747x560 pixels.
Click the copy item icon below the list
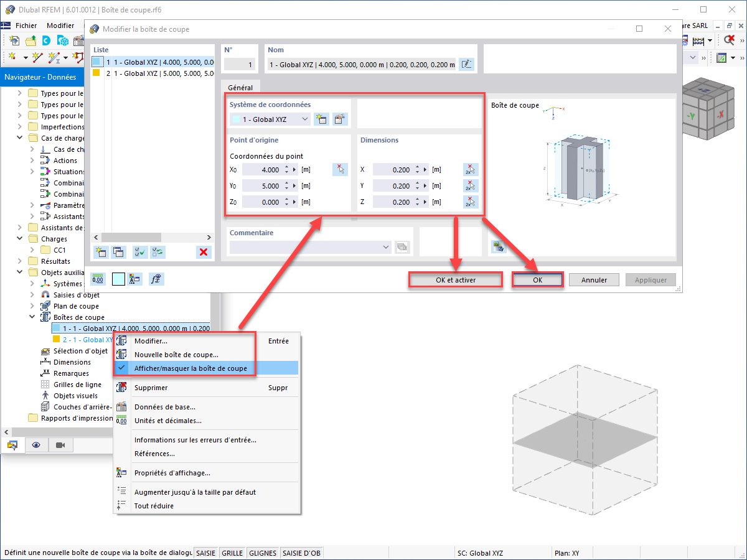(x=118, y=252)
